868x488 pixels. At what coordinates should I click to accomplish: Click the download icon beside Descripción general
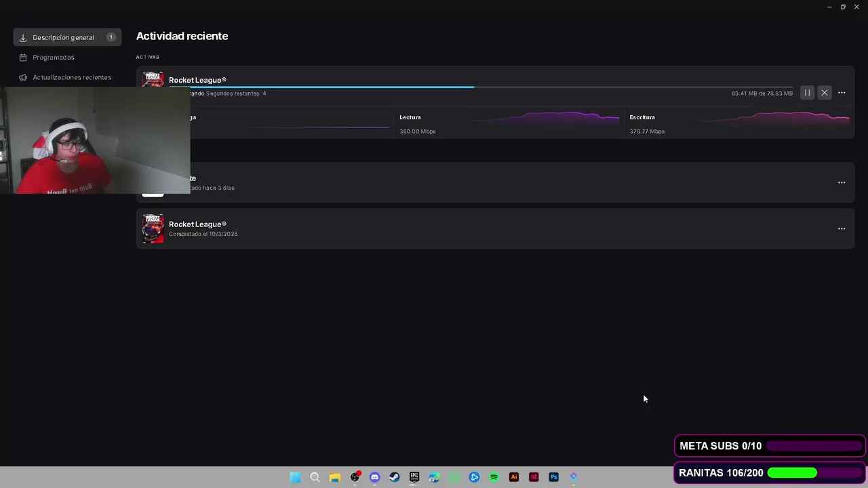(23, 38)
